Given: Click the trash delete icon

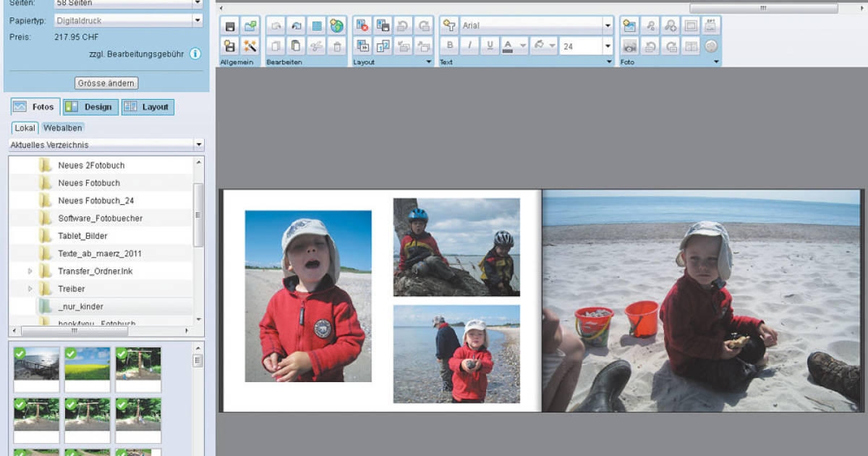Looking at the screenshot, I should [336, 46].
